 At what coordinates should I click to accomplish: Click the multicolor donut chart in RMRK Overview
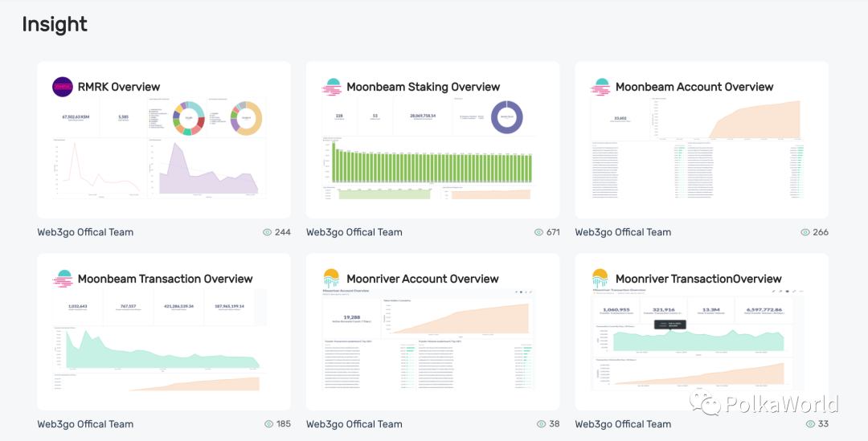pos(189,118)
